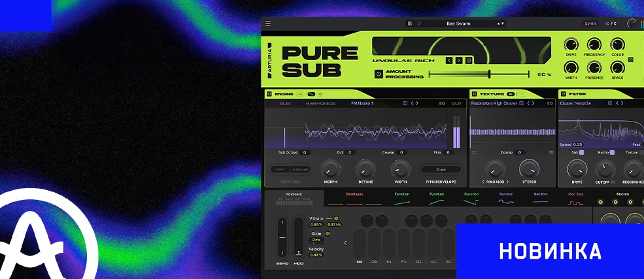Open the Envelopes modulation tab
The height and width of the screenshot is (279, 644).
point(354,199)
